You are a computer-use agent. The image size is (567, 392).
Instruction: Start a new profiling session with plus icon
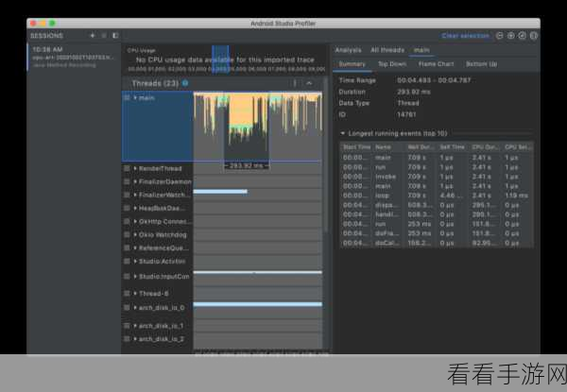pyautogui.click(x=93, y=35)
